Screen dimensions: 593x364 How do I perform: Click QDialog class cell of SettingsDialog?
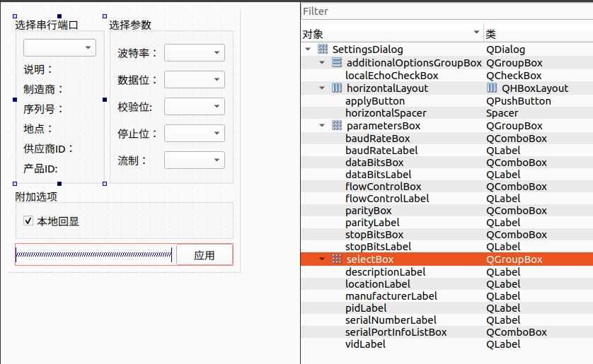point(506,49)
